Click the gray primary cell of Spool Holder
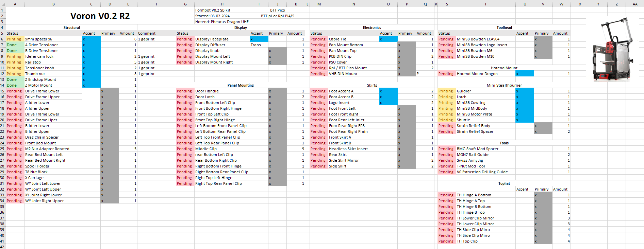This screenshot has width=644, height=249. click(x=110, y=166)
